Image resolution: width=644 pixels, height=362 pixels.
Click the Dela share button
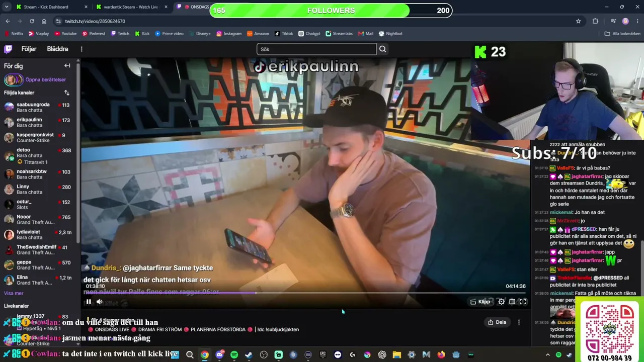(497, 322)
